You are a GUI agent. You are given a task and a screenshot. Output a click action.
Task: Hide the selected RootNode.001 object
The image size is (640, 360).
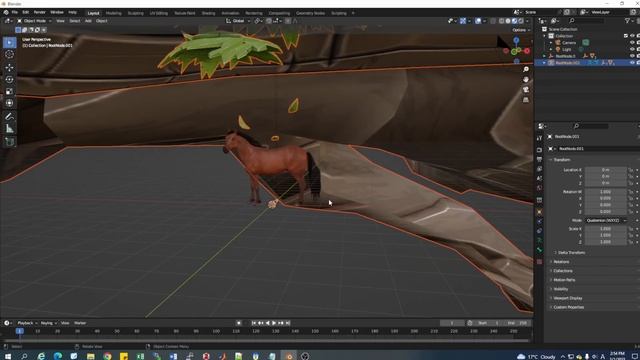point(632,62)
